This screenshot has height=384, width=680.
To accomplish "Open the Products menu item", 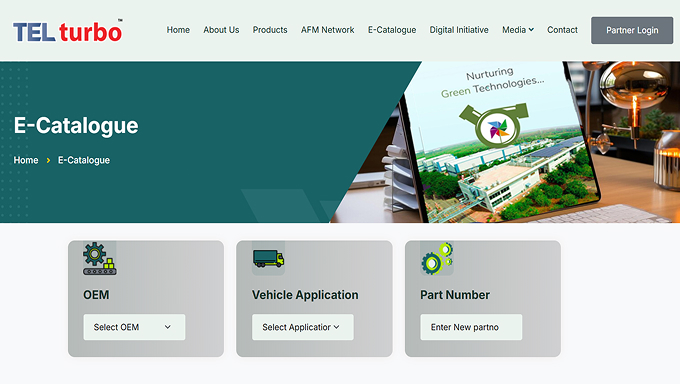I will pos(270,30).
